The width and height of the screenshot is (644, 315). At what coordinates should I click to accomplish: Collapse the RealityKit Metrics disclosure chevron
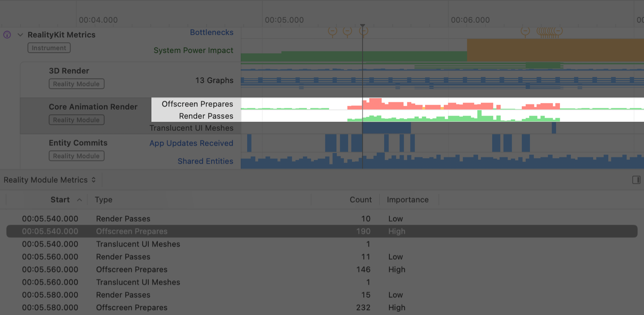pyautogui.click(x=19, y=34)
